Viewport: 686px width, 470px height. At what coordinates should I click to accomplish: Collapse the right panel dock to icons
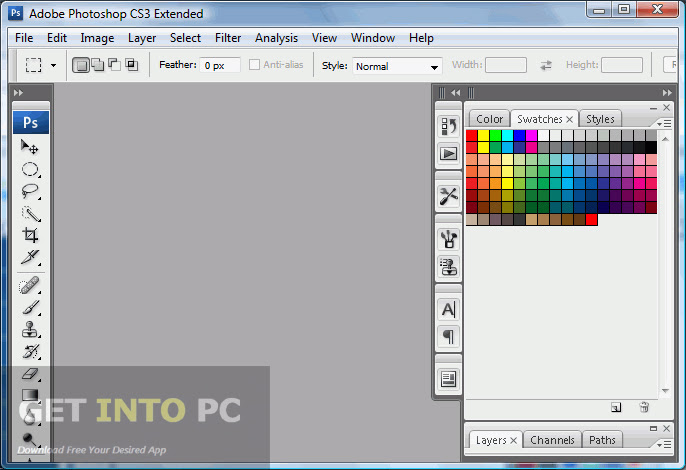tap(667, 93)
